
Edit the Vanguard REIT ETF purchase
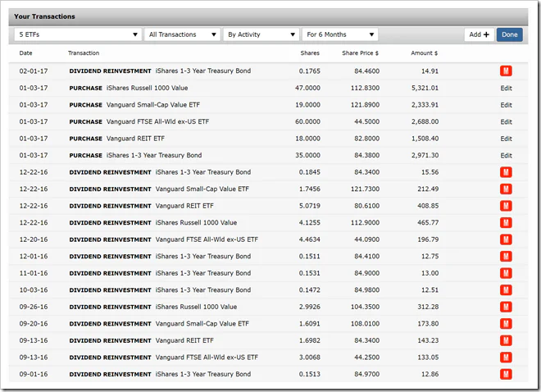[x=506, y=139]
